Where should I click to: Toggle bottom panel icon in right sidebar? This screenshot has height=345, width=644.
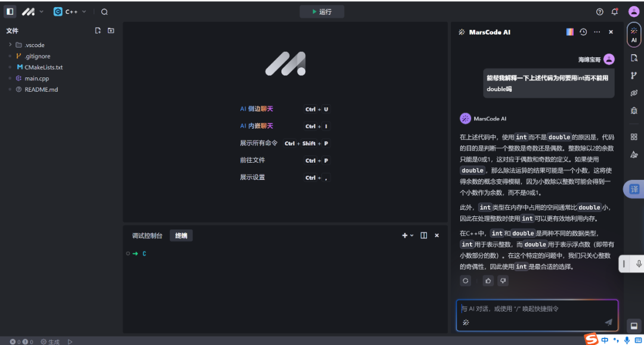coord(634,326)
